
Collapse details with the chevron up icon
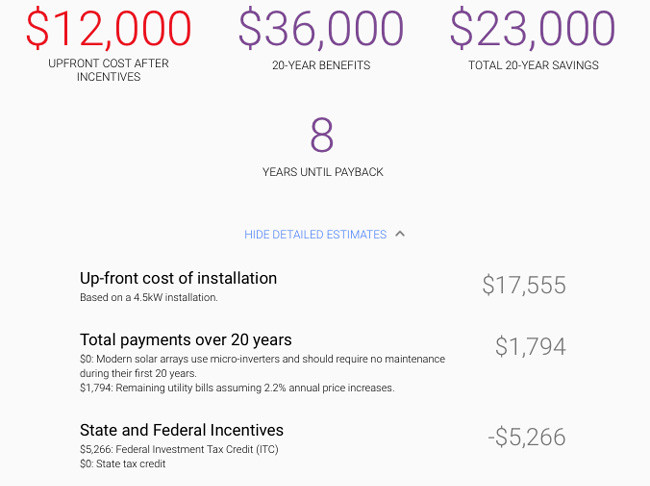coord(400,234)
